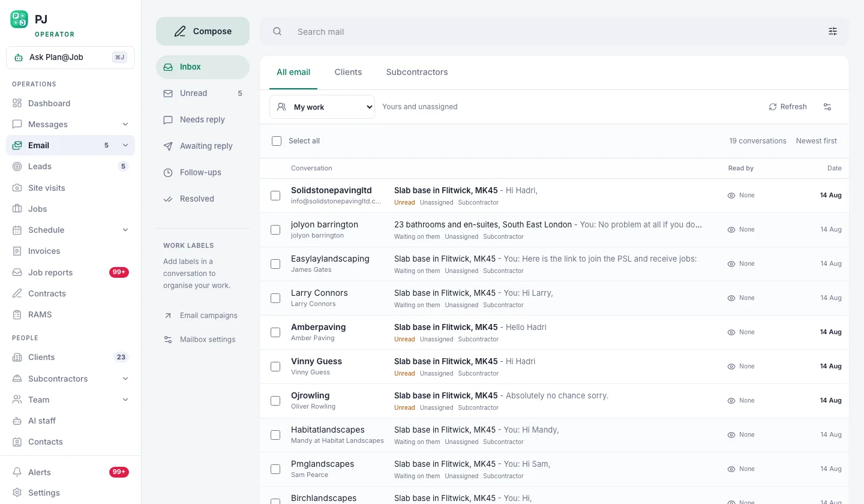The width and height of the screenshot is (864, 504).
Task: Tick the Select all checkbox
Action: pos(277,141)
